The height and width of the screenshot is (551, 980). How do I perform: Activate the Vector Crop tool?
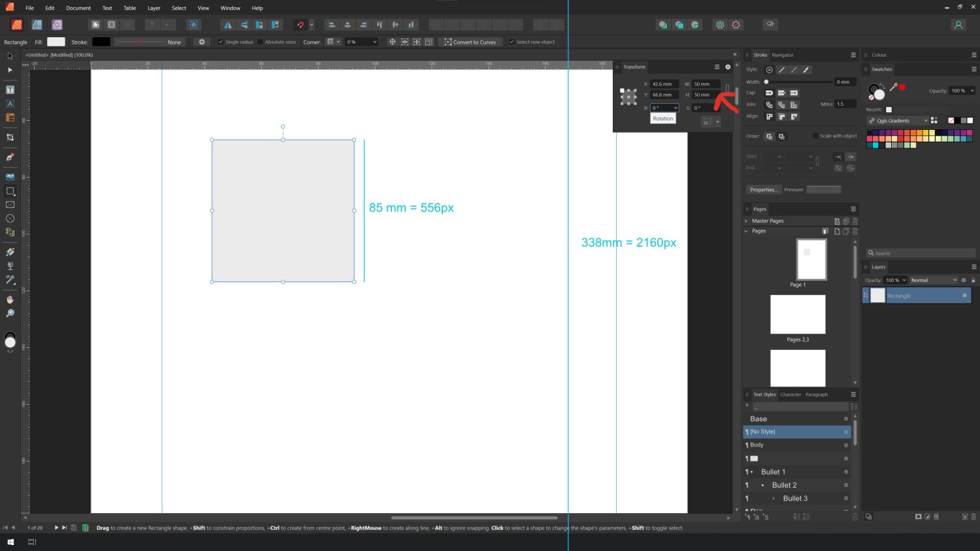click(10, 138)
